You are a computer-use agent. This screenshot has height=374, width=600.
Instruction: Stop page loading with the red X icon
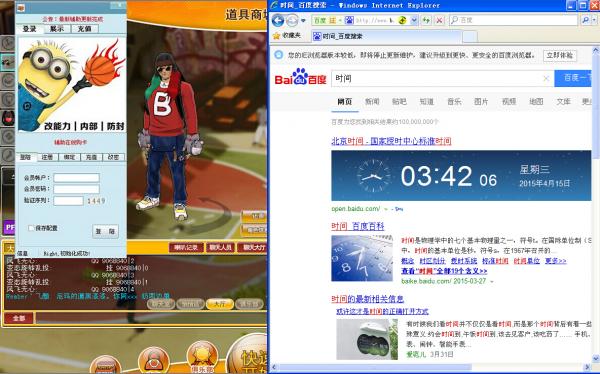(x=440, y=20)
